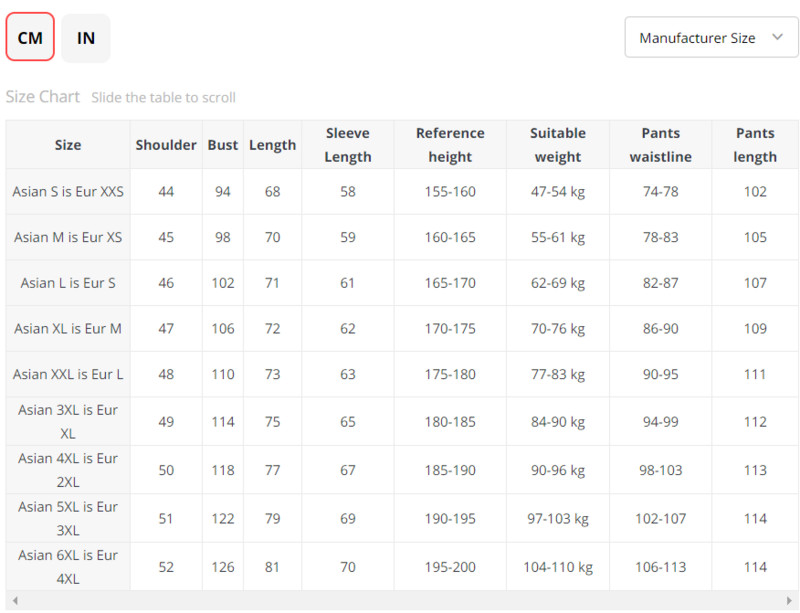This screenshot has width=800, height=613.
Task: Click the Asian S is Eur XXS row label
Action: pyautogui.click(x=68, y=191)
